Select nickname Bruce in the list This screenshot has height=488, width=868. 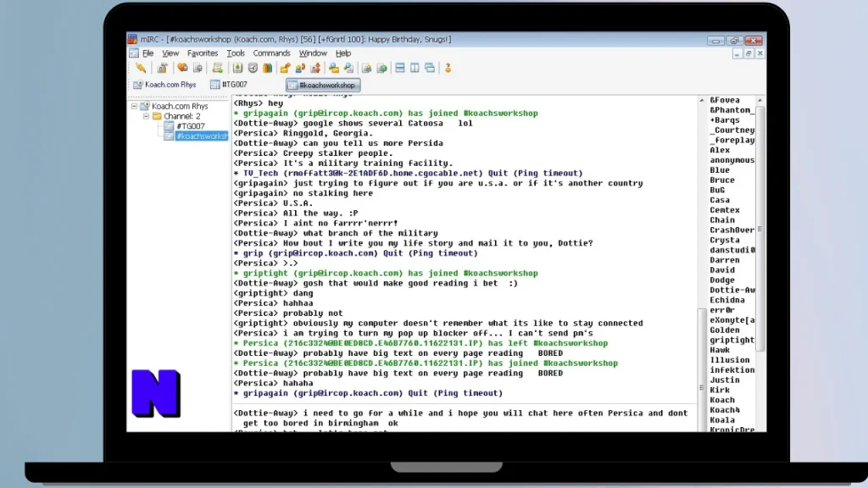point(722,180)
